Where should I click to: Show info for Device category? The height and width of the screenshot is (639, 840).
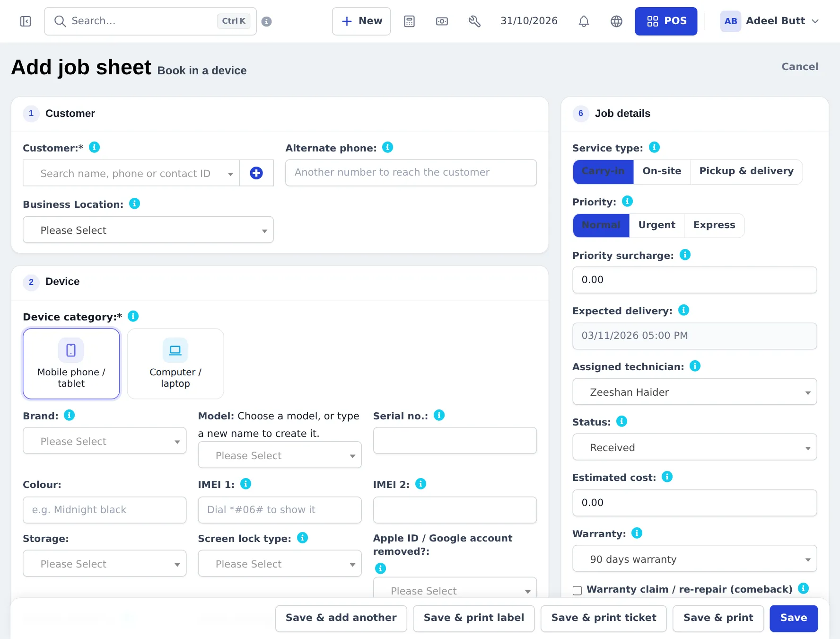click(133, 316)
